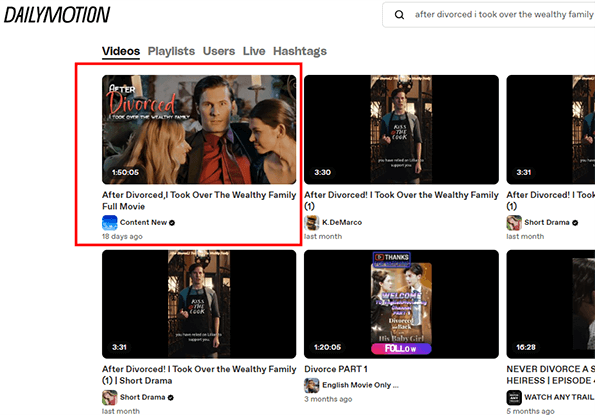The image size is (595, 415).
Task: Open the WATCH ANY TRAIL channel name
Action: pos(559,397)
